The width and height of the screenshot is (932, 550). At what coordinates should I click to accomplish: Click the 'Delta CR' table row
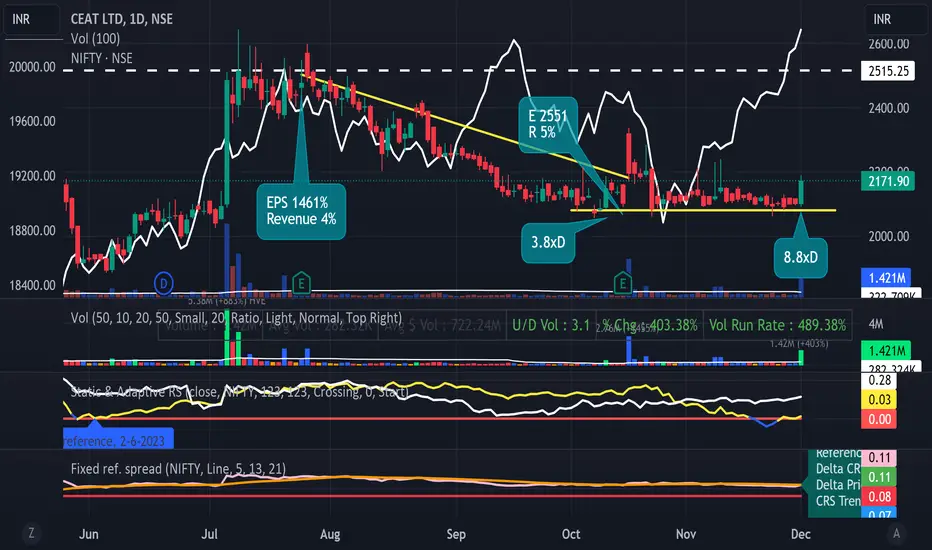[x=837, y=469]
